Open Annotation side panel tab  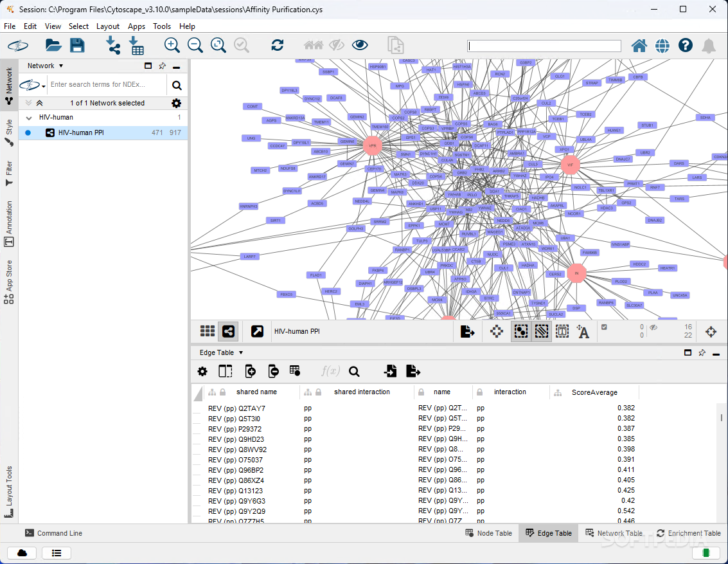[9, 223]
